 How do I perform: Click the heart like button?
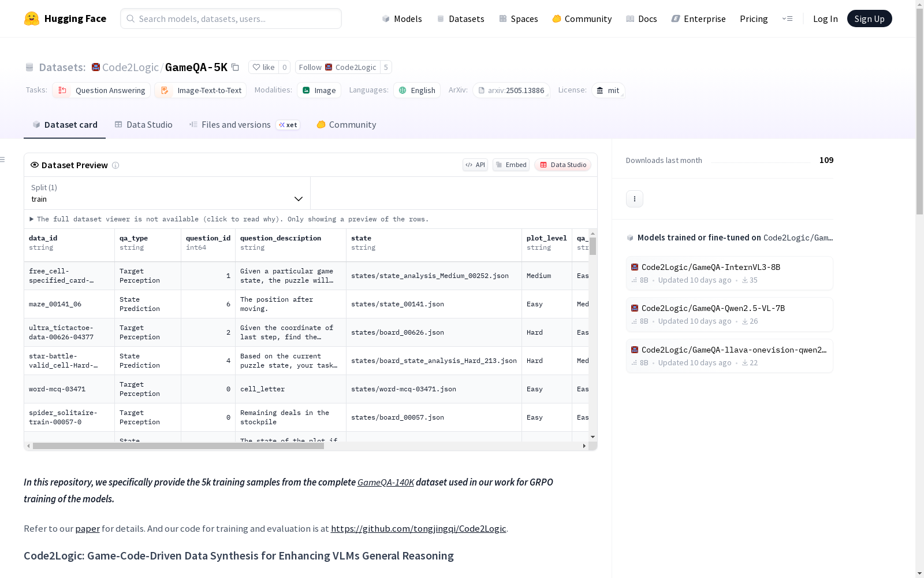(263, 67)
